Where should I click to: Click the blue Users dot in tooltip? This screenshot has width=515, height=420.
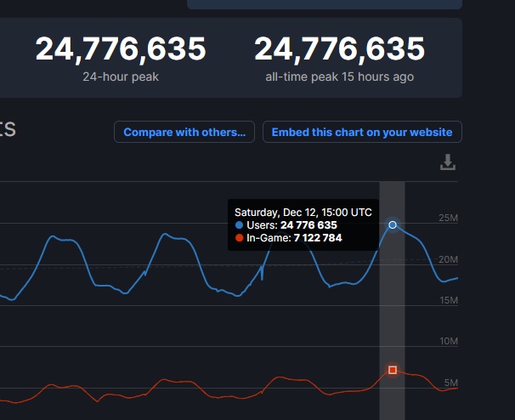(x=240, y=225)
